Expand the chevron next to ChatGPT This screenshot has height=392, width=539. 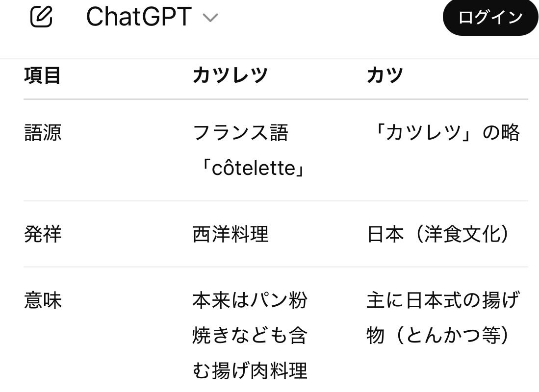tap(210, 18)
